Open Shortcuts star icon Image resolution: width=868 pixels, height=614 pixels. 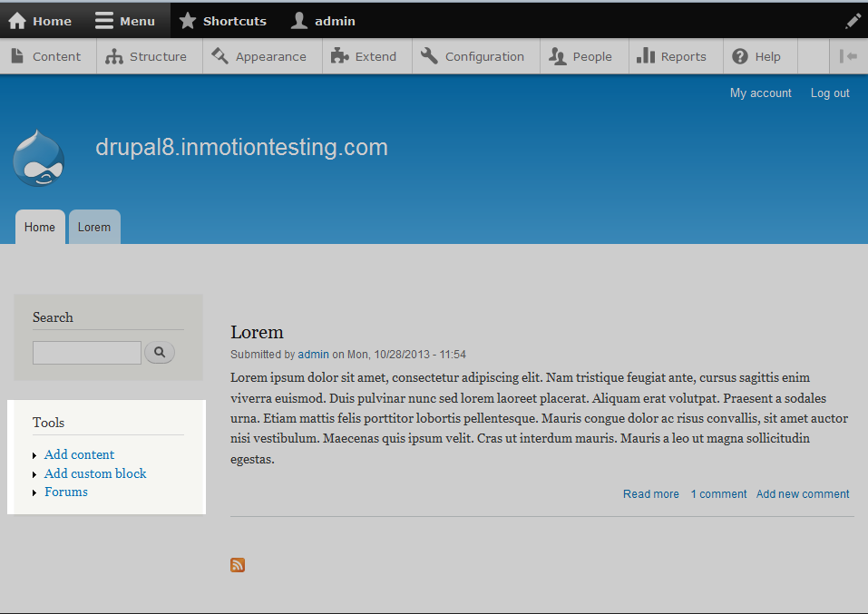(x=188, y=21)
